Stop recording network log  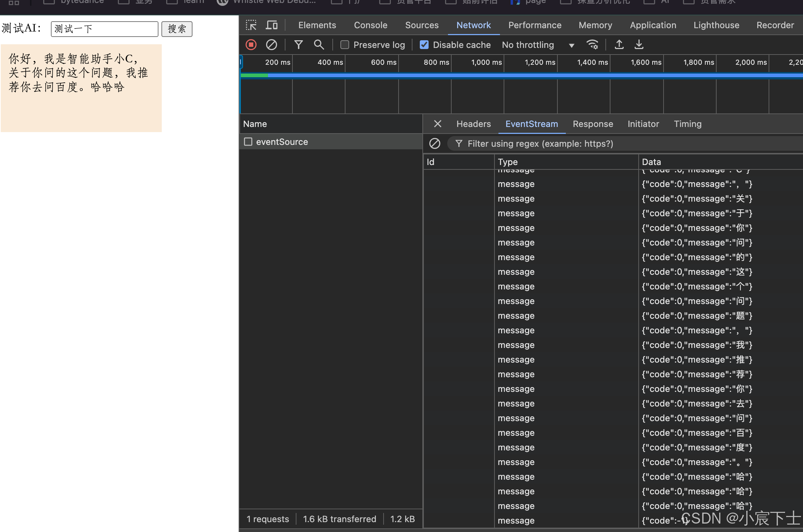click(251, 45)
